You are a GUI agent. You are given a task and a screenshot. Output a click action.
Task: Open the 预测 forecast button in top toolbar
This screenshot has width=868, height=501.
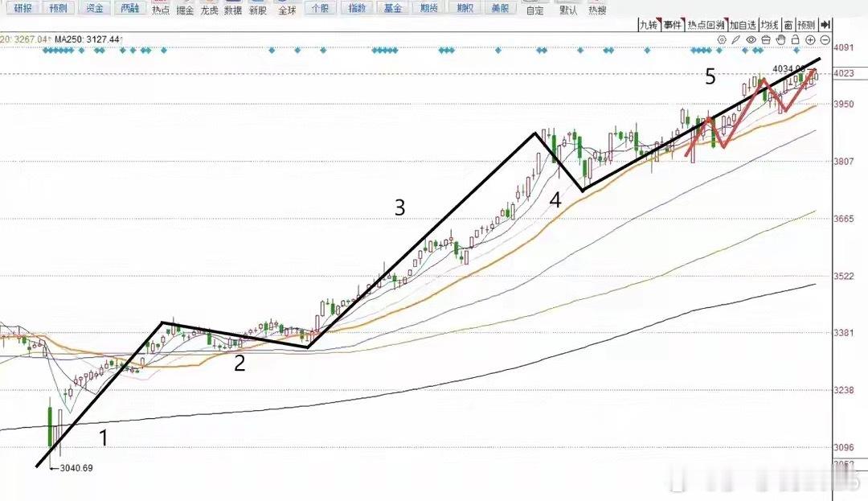[x=58, y=8]
